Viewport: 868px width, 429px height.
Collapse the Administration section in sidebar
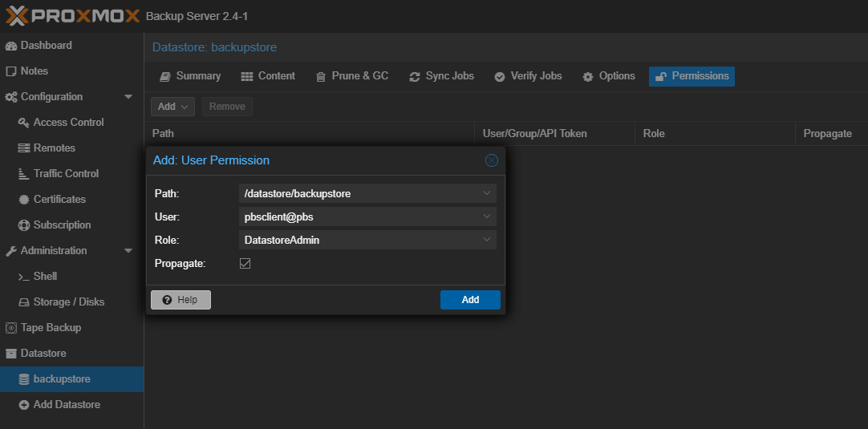tap(128, 251)
